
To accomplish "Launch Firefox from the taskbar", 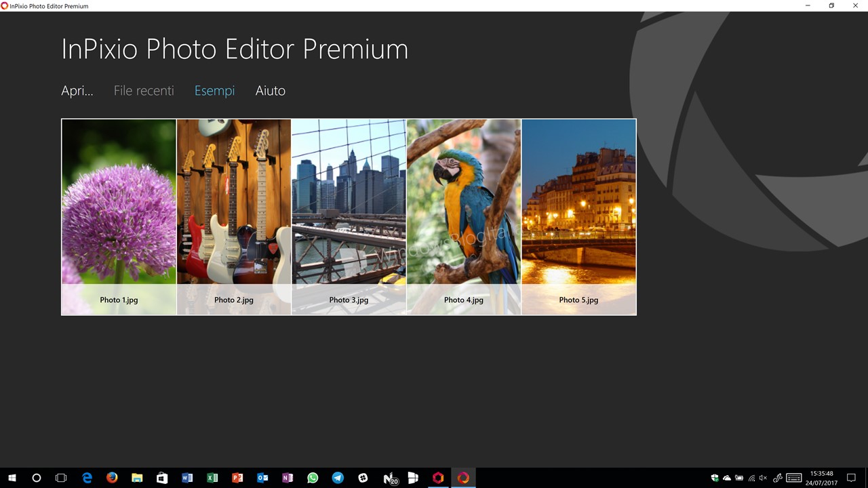I will pos(112,478).
